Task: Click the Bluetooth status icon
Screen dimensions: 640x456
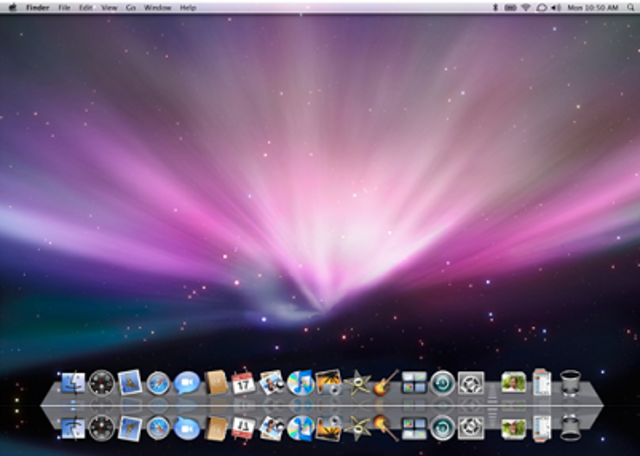Action: click(x=496, y=7)
